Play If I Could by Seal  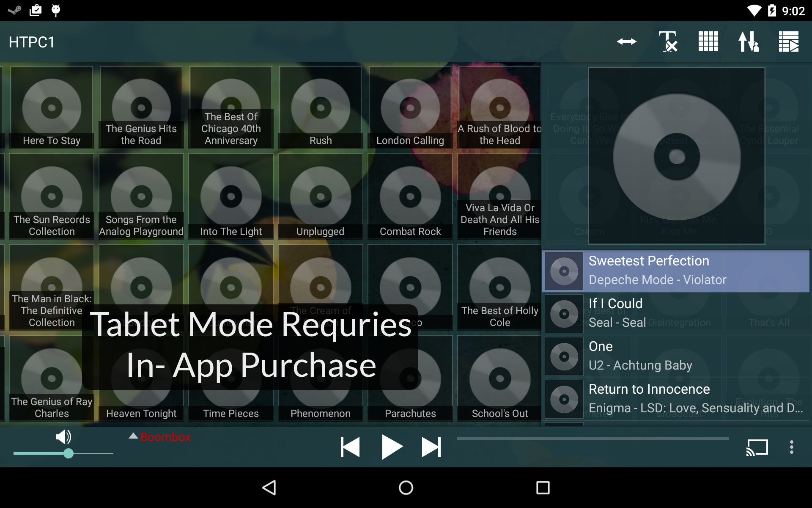click(676, 314)
